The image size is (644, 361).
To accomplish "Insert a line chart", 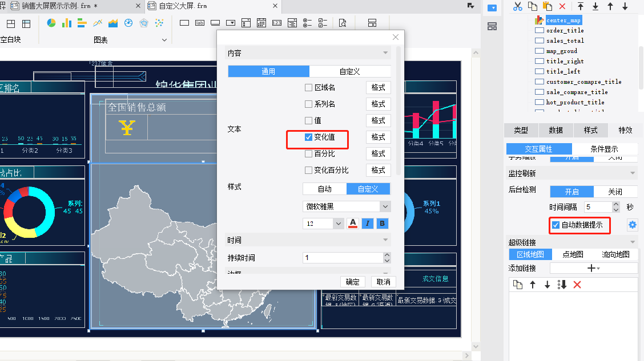I will coord(98,23).
